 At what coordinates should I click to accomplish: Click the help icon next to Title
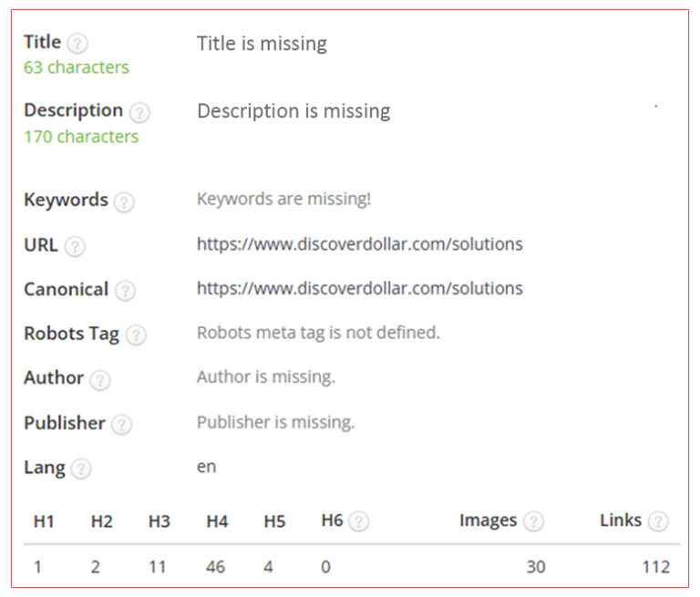(x=78, y=44)
